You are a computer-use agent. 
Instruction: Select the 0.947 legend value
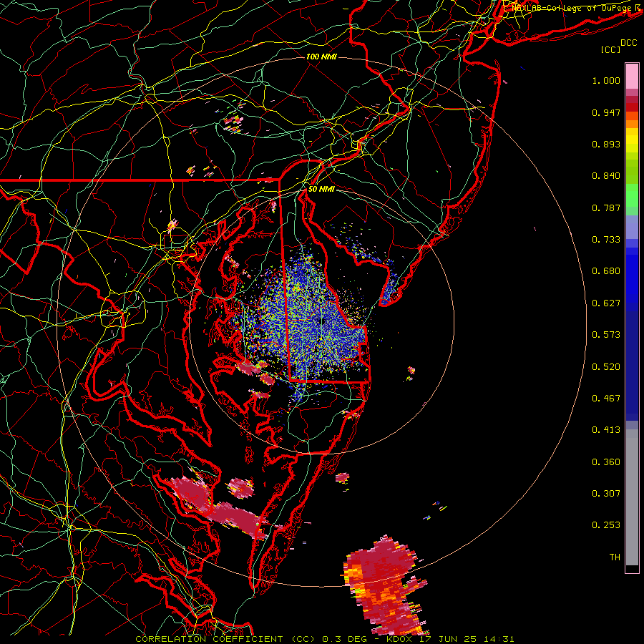point(606,112)
